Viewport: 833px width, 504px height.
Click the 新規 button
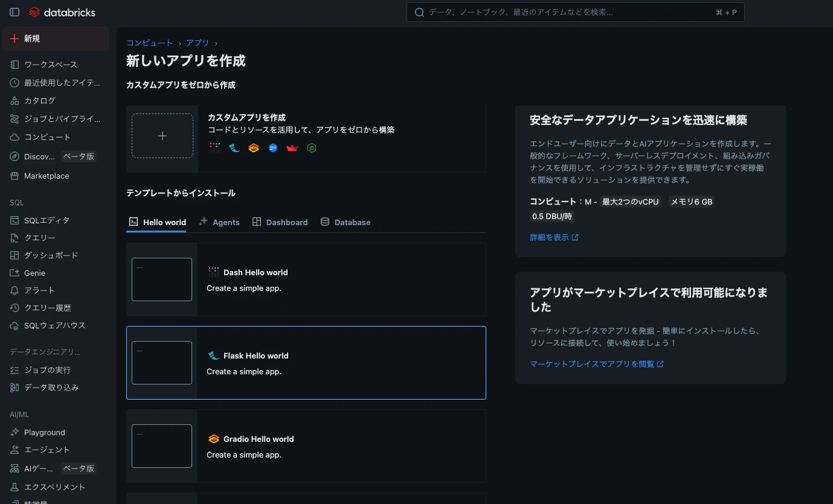[x=56, y=39]
